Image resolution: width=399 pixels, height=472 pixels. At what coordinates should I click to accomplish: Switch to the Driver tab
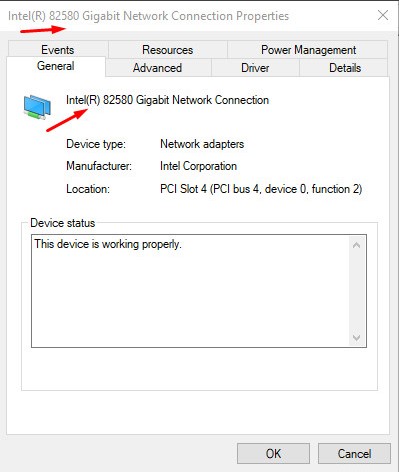pyautogui.click(x=255, y=68)
